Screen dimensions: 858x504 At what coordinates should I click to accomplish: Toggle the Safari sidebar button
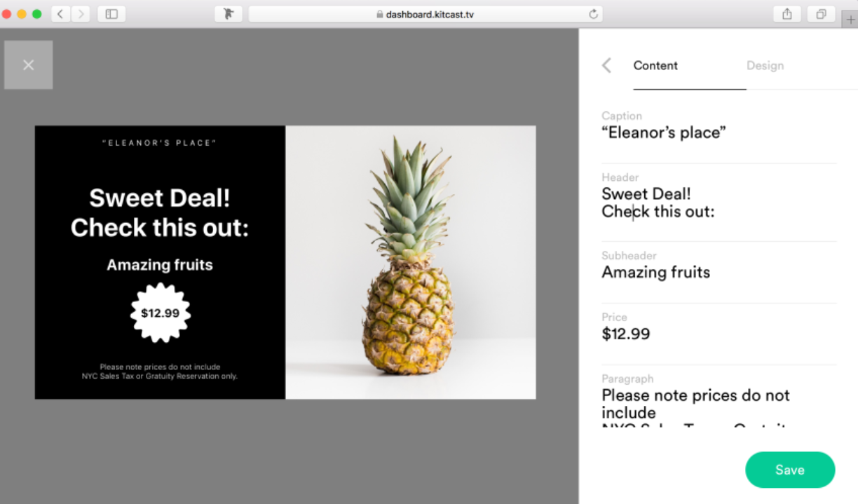(x=111, y=14)
